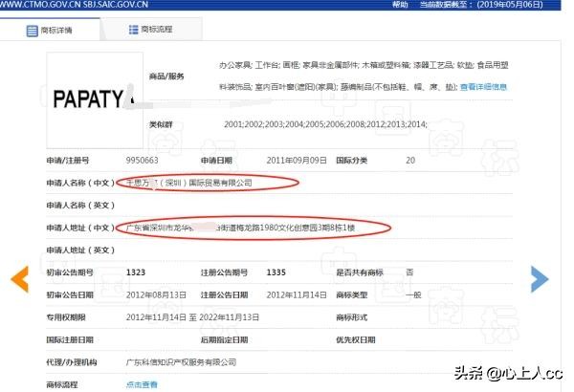The height and width of the screenshot is (392, 574).
Task: Click the 商标详情 list icon
Action: coord(33,31)
